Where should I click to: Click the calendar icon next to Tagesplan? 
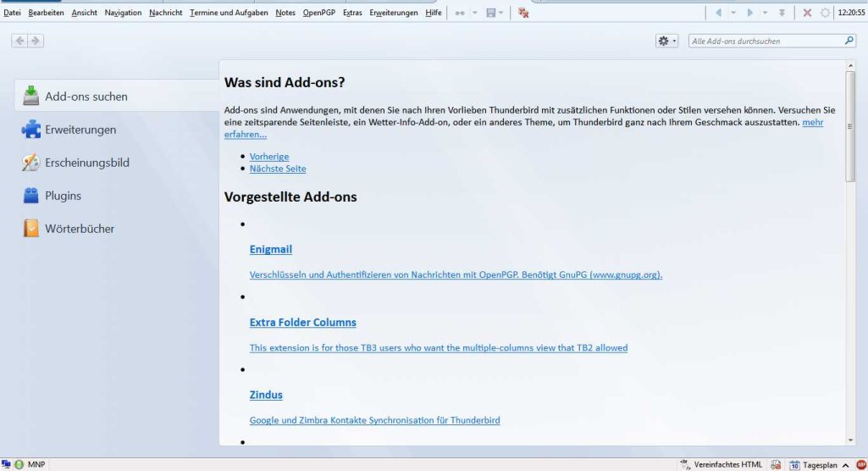point(794,465)
